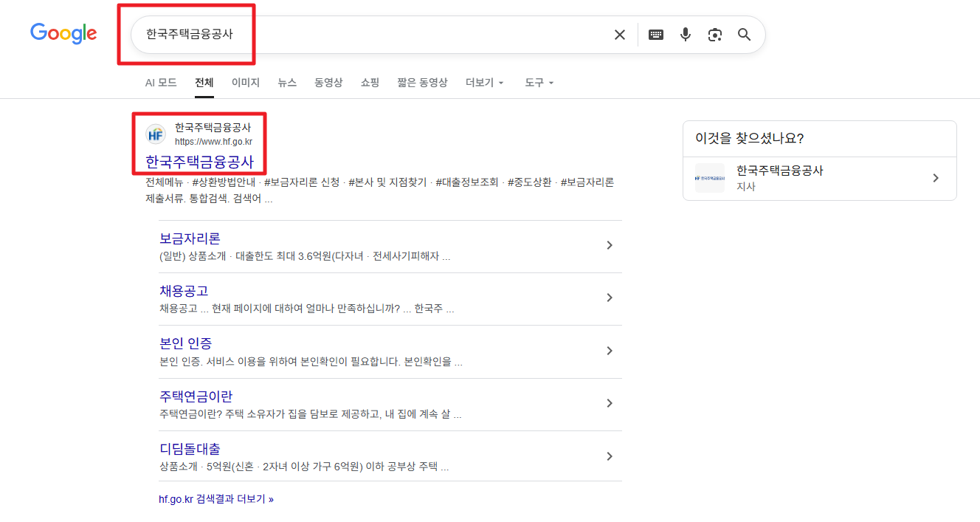Open the 더보기 dropdown menu
980x522 pixels.
point(484,83)
